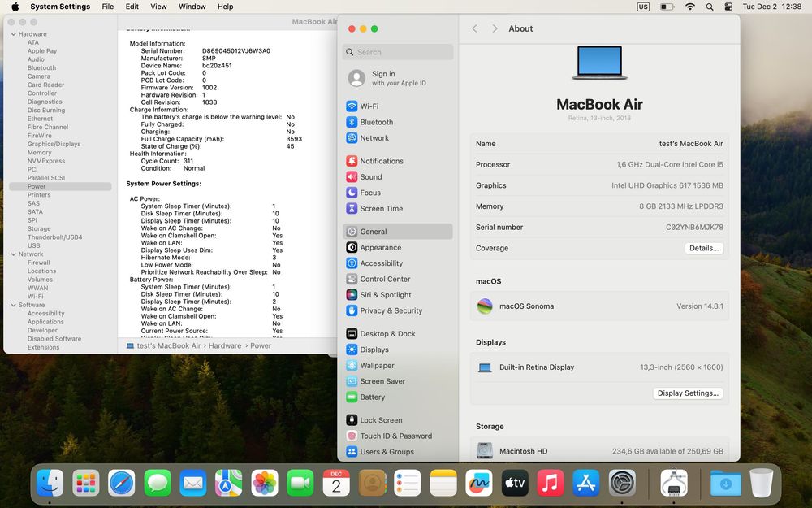Select Graphics/Displays in the hardware tree
This screenshot has width=812, height=508.
pyautogui.click(x=54, y=144)
